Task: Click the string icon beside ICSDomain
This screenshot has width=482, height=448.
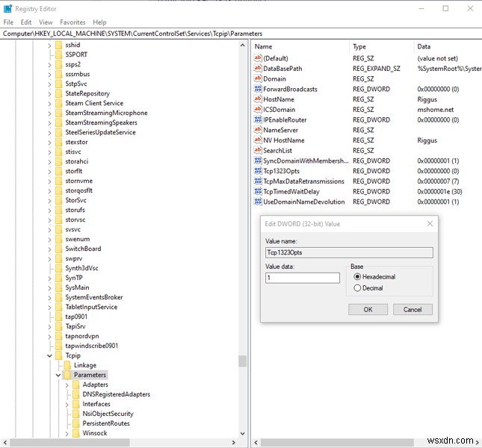Action: click(x=258, y=109)
